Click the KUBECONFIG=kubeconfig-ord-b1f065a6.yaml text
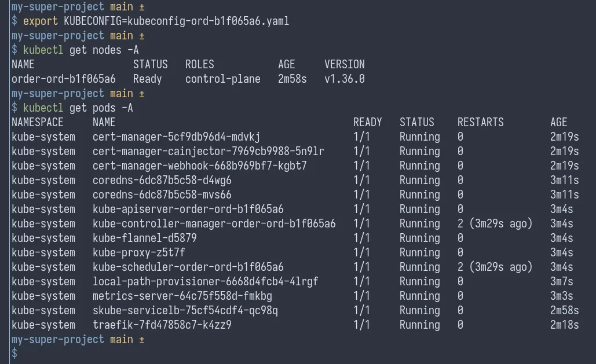Image resolution: width=596 pixels, height=364 pixels. (176, 21)
